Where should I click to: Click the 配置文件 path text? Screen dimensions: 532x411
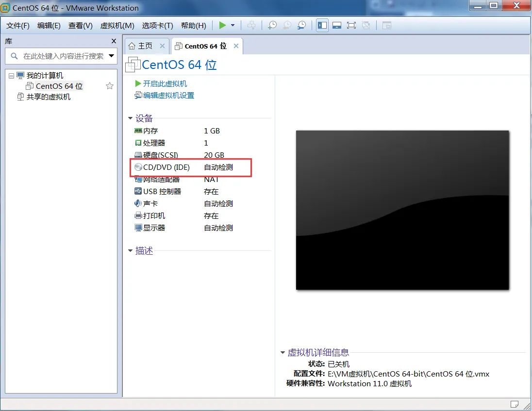[x=409, y=374]
